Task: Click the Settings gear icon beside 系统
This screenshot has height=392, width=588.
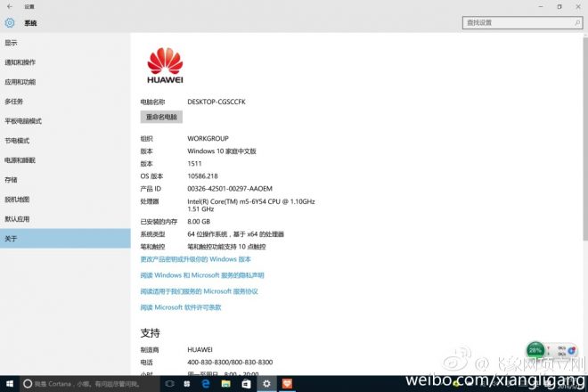Action: (x=10, y=22)
